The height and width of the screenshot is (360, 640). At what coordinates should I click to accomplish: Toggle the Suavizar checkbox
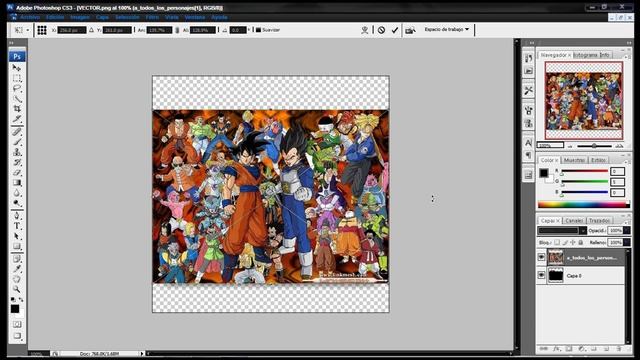click(x=258, y=30)
